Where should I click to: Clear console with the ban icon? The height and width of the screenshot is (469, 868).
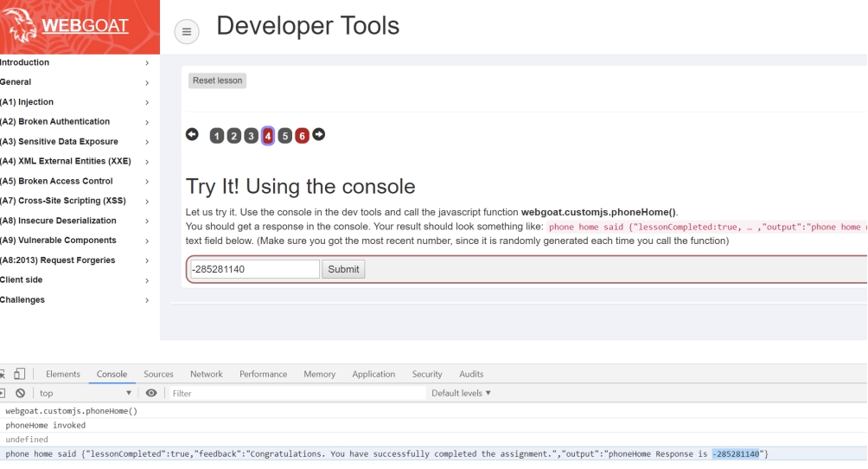coord(21,393)
